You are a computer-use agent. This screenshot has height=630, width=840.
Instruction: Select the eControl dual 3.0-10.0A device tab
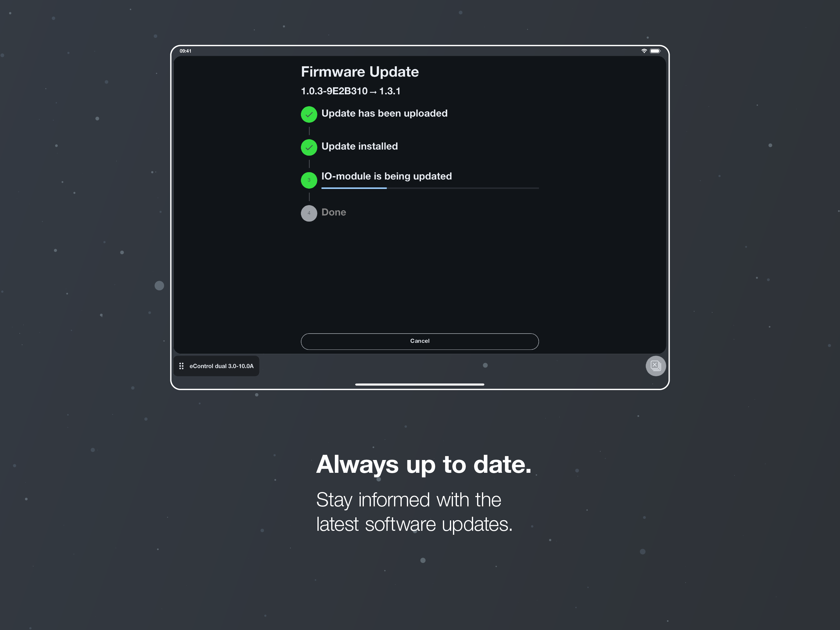pyautogui.click(x=216, y=366)
